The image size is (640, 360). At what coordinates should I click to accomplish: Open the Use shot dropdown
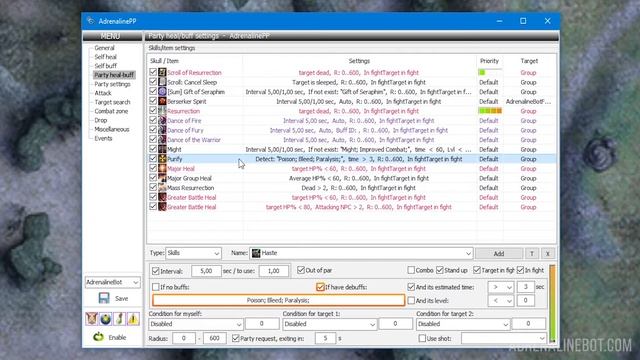coord(504,338)
